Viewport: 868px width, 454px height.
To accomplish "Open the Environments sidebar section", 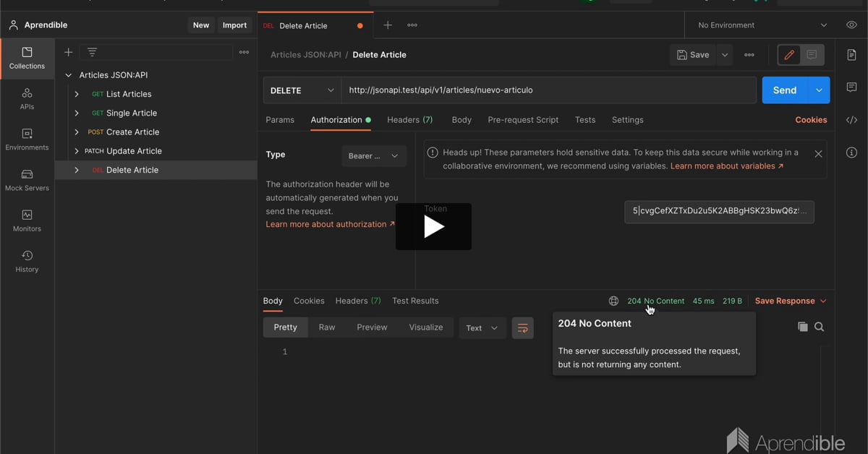I will (x=27, y=140).
